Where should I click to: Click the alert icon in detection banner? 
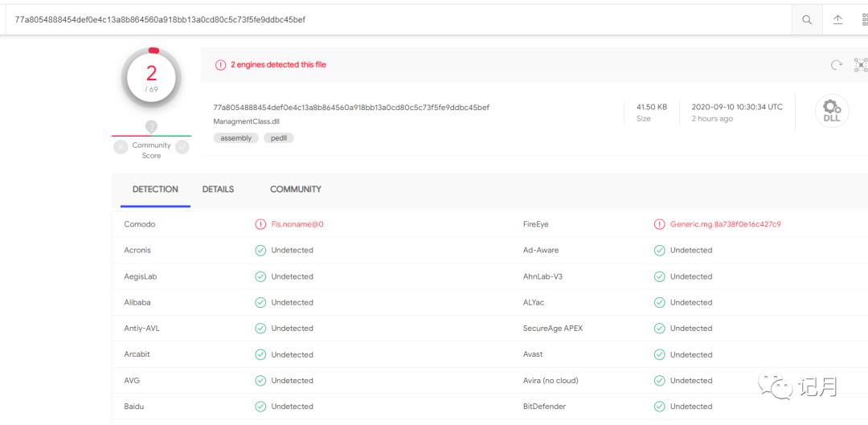(220, 65)
